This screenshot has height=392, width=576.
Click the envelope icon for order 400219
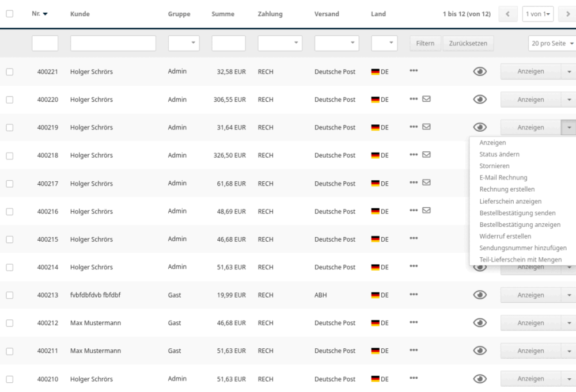tap(426, 127)
